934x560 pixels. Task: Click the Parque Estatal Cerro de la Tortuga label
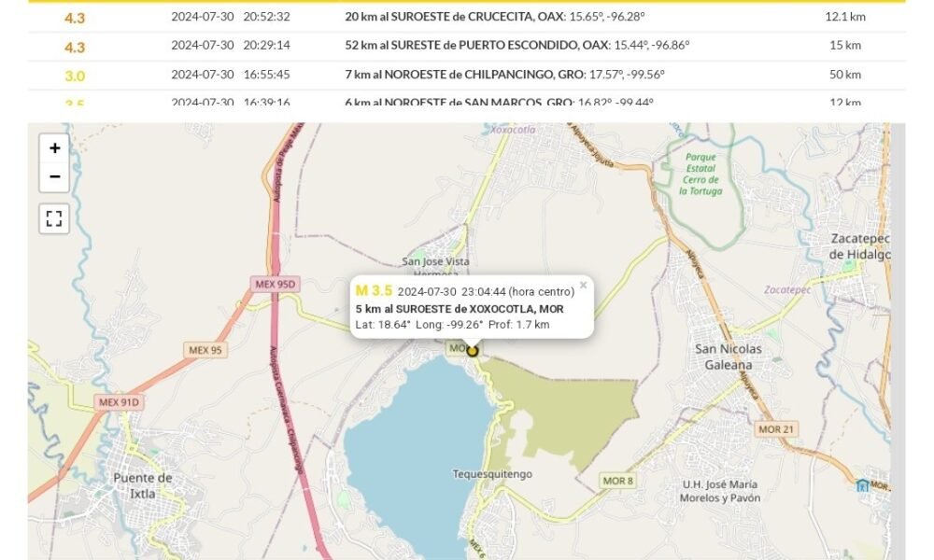click(x=700, y=174)
